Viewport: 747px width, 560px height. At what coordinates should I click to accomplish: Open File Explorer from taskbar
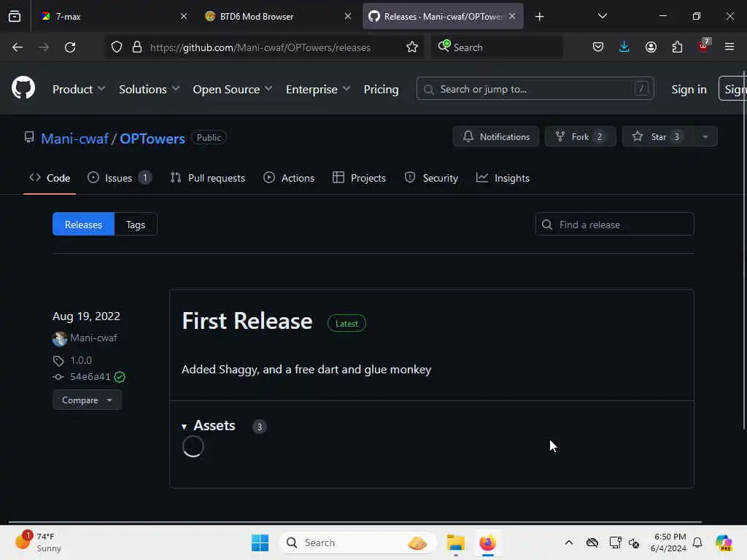(x=455, y=542)
